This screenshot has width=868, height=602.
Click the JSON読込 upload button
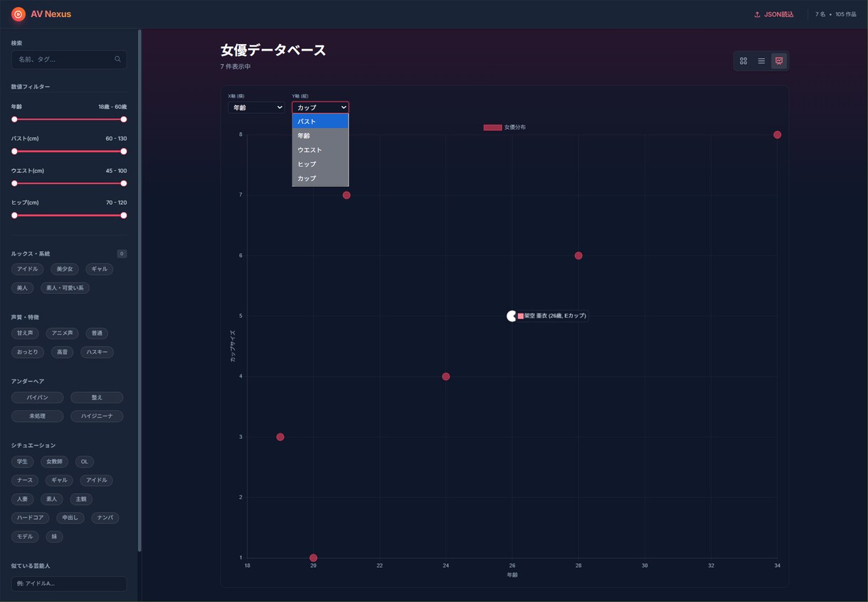[774, 14]
